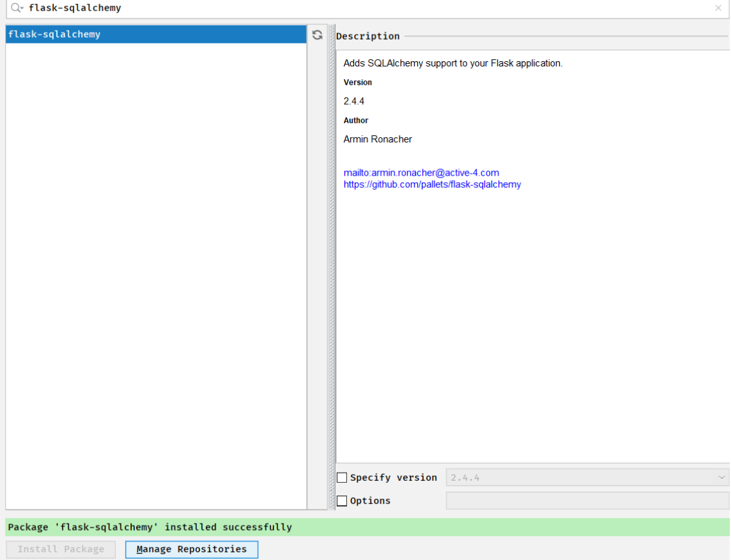Screen dimensions: 731x560
Task: Click into the flask-sqlalchemy search field
Action: [368, 8]
